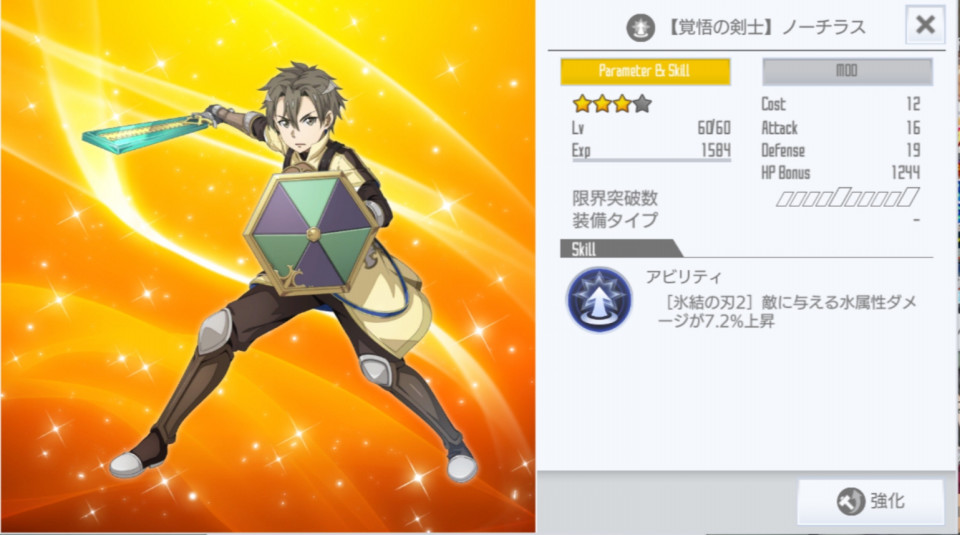Click the character's face in artwork

coord(301,119)
